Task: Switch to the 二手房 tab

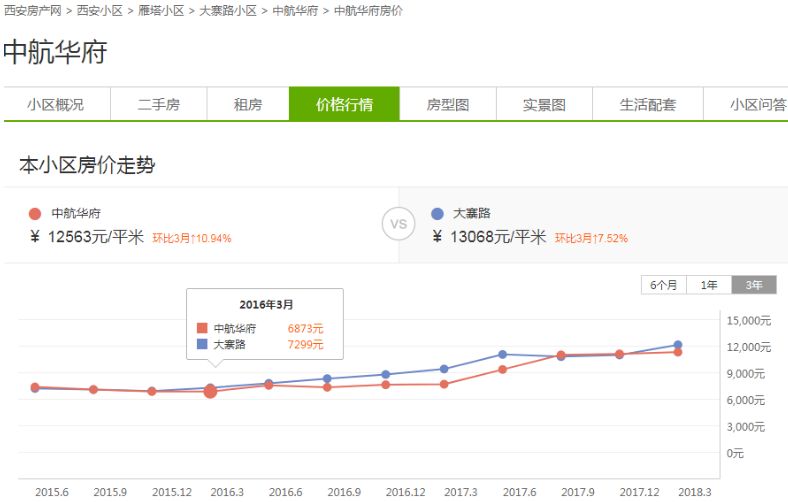Action: 159,104
